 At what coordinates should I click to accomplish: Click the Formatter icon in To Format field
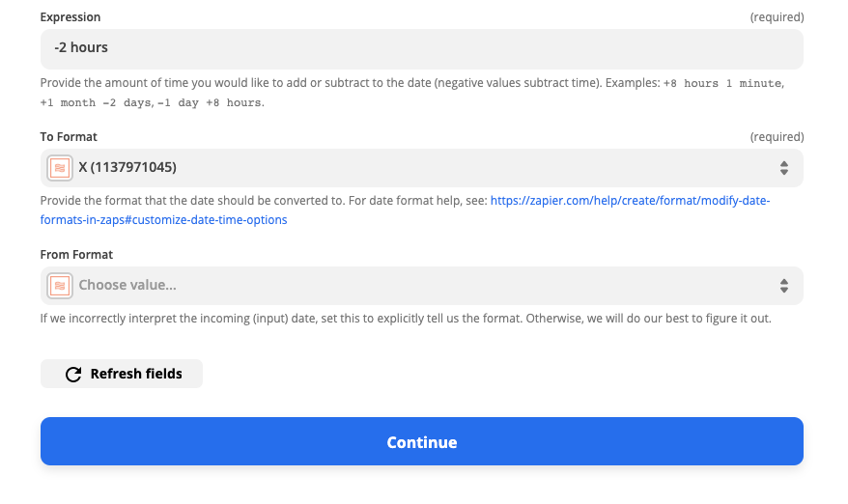pos(60,168)
